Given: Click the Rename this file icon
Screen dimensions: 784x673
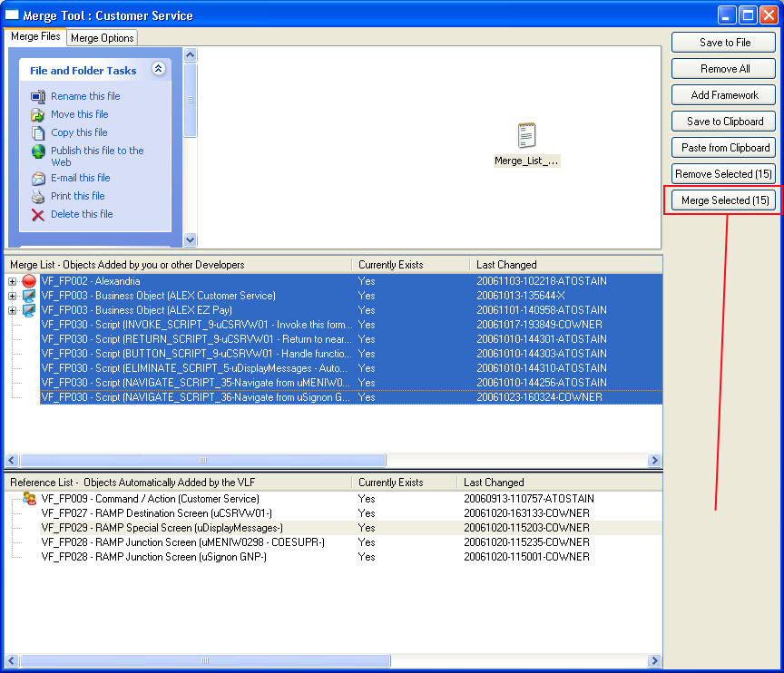Looking at the screenshot, I should (38, 96).
